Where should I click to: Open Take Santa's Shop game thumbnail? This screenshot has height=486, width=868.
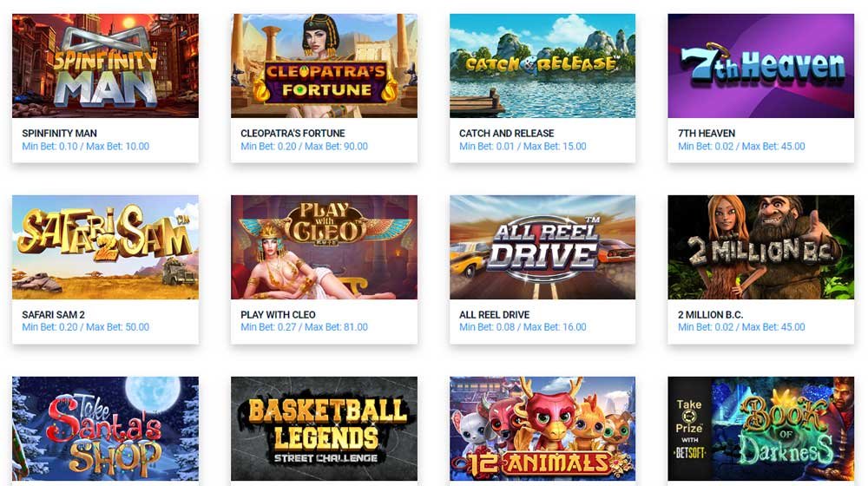click(x=105, y=429)
